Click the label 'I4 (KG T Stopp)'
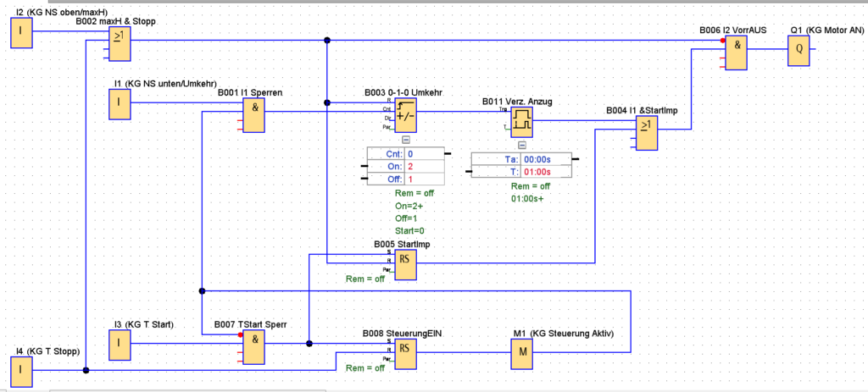This screenshot has width=868, height=392. pos(48,351)
